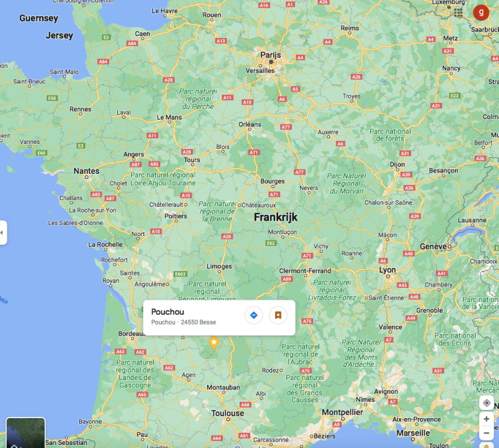
Task: Select the Montpellier city label
Action: coord(342,412)
